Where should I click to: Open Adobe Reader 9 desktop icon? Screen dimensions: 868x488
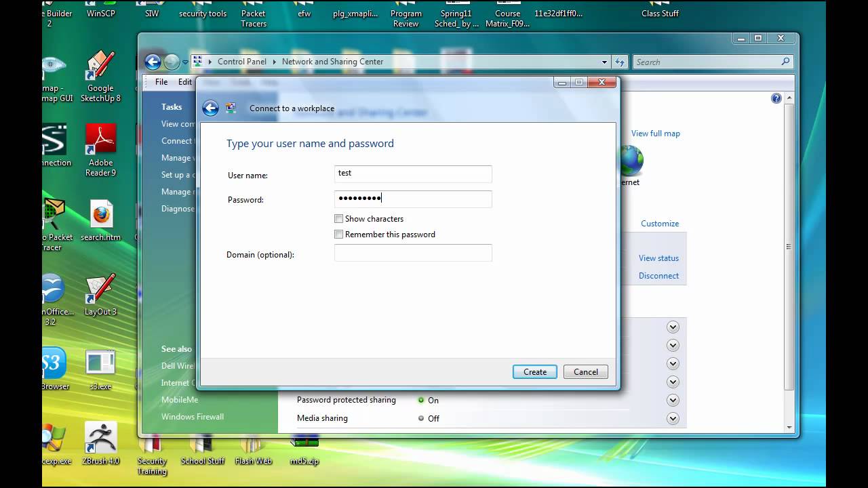[x=101, y=150]
